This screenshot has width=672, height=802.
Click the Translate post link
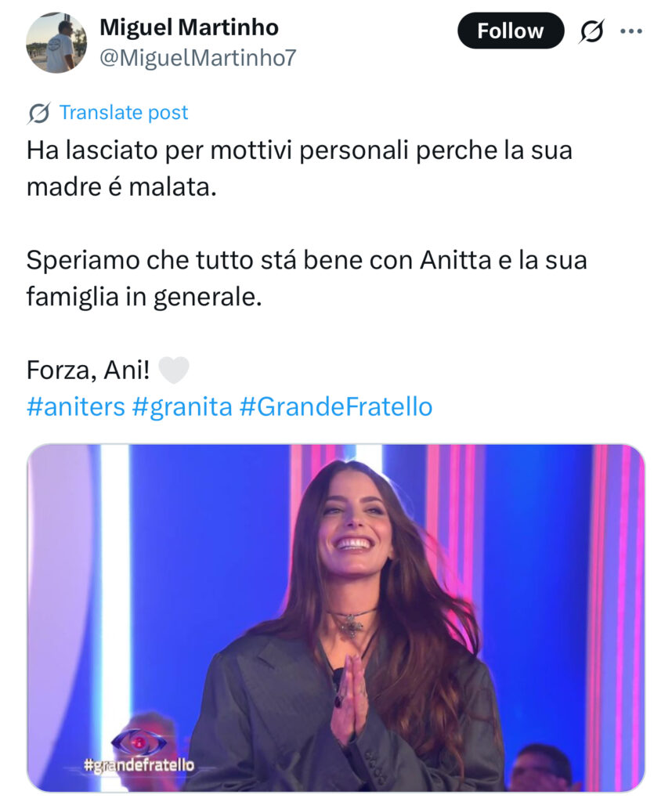point(124,113)
